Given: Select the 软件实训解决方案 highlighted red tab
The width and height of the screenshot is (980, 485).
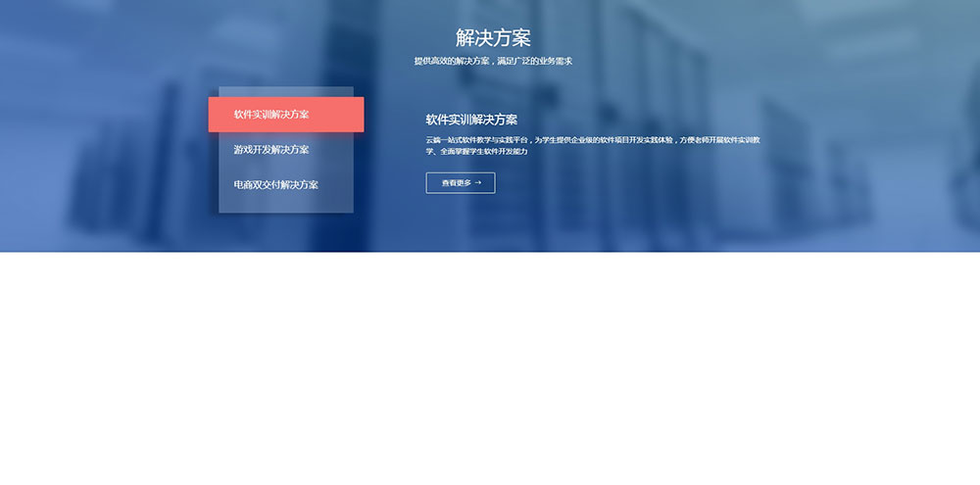Looking at the screenshot, I should coord(285,115).
